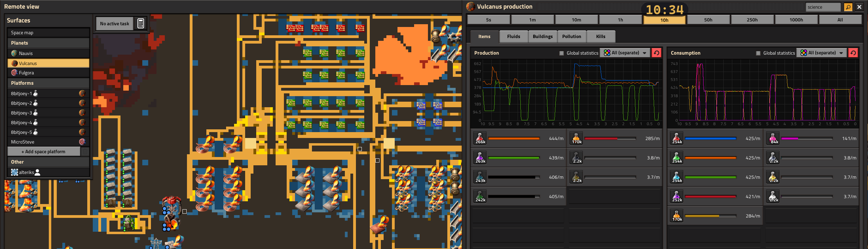Open the calculator beside No active task
This screenshot has height=249, width=868.
(141, 24)
